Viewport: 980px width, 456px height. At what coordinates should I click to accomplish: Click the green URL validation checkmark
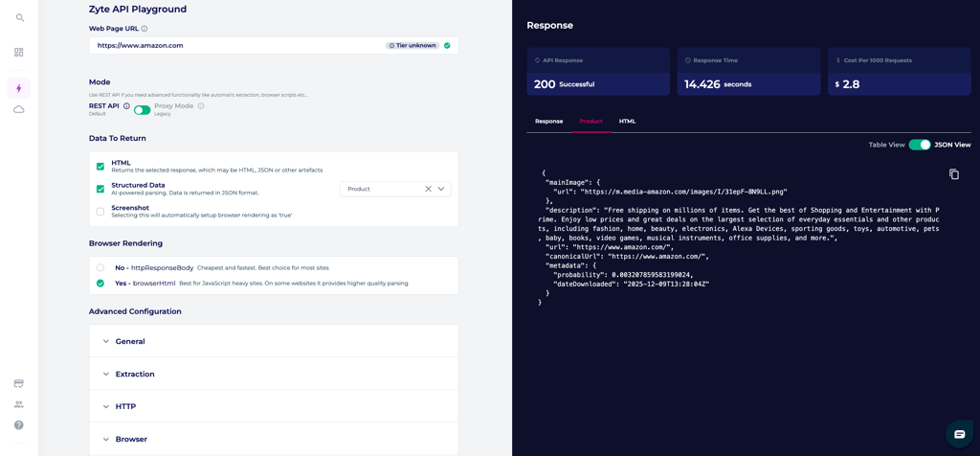(x=447, y=46)
